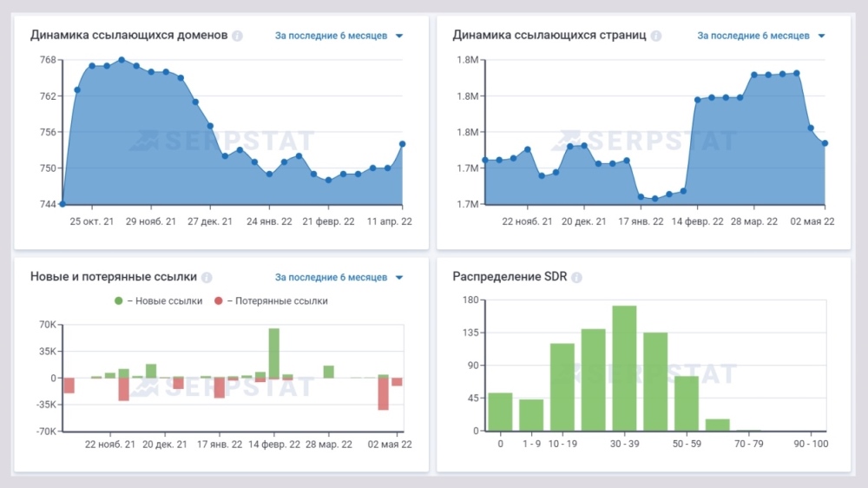
Task: Click the rightmost red lost links bar
Action: point(397,382)
